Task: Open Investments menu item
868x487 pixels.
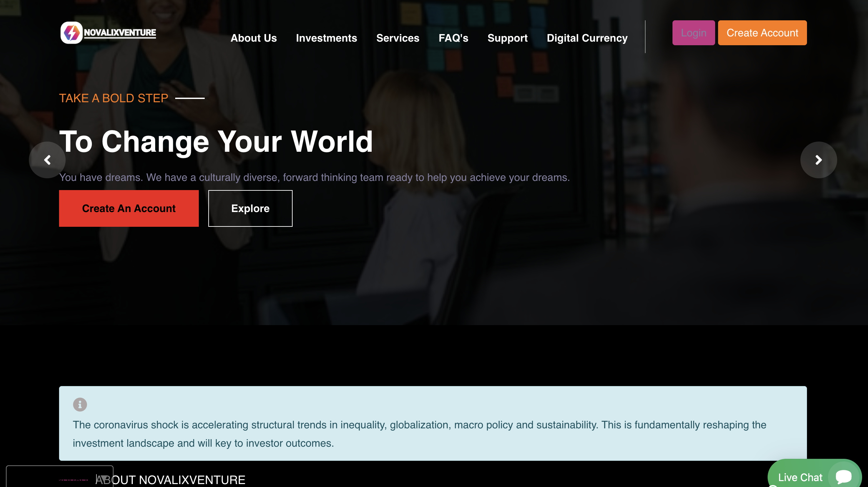Action: pyautogui.click(x=326, y=38)
